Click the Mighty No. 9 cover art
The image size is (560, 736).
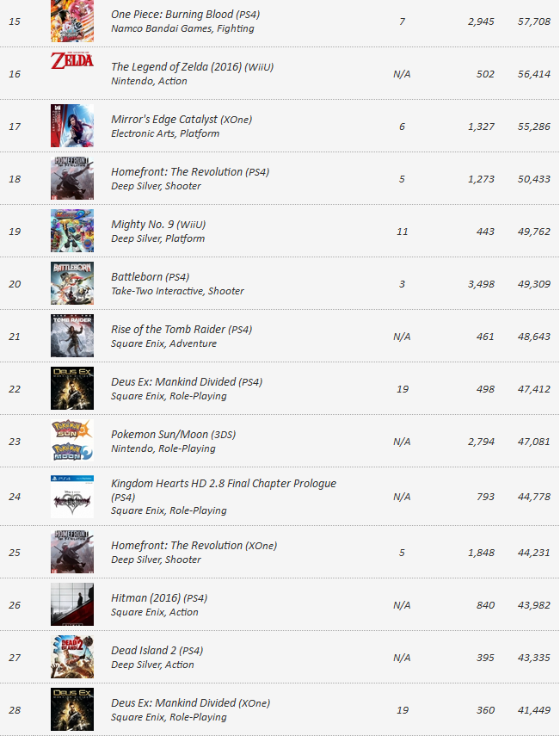click(71, 231)
